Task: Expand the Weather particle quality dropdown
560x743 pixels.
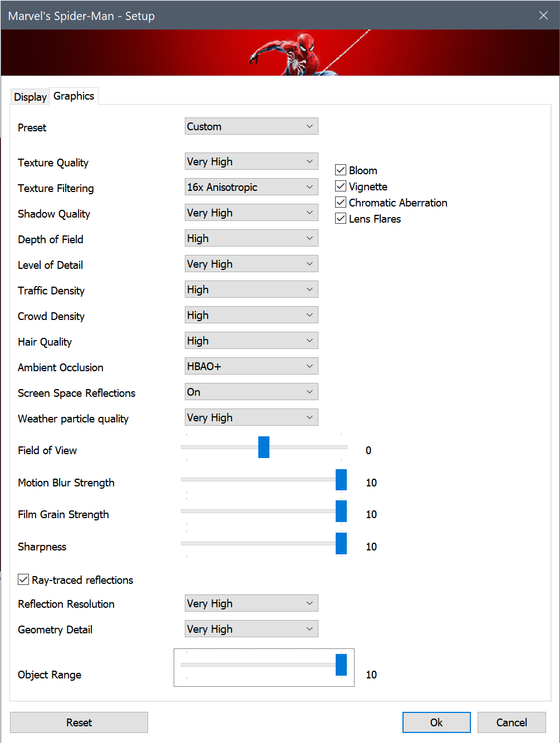Action: (252, 417)
